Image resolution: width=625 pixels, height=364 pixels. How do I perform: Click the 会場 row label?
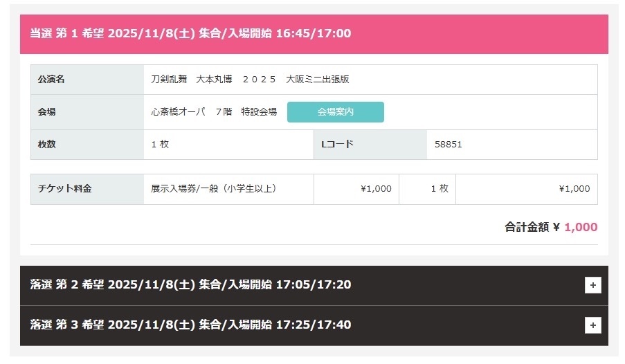coord(47,112)
